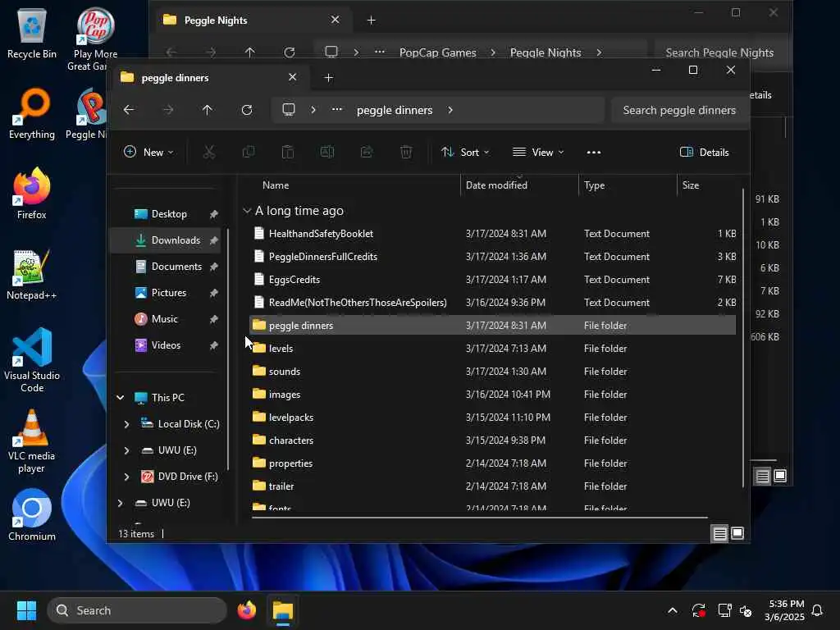Open the breadcrumb ellipsis in peggle dinners address bar
840x630 pixels.
pos(337,109)
